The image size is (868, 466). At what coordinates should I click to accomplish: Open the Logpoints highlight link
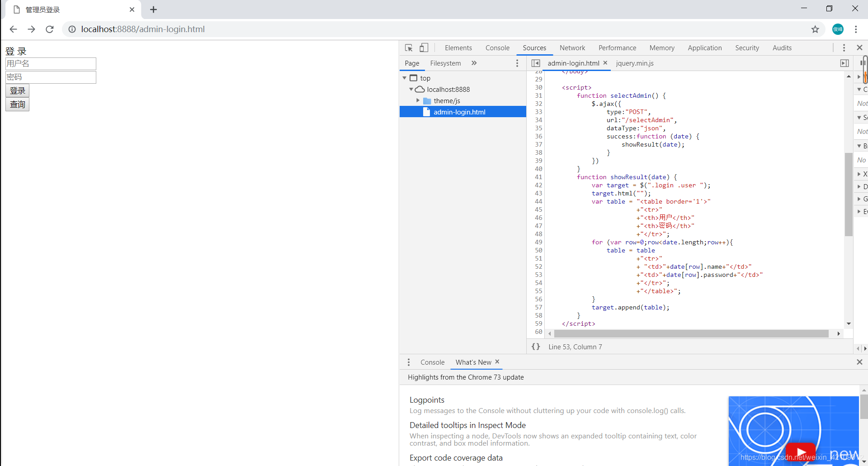pos(427,400)
